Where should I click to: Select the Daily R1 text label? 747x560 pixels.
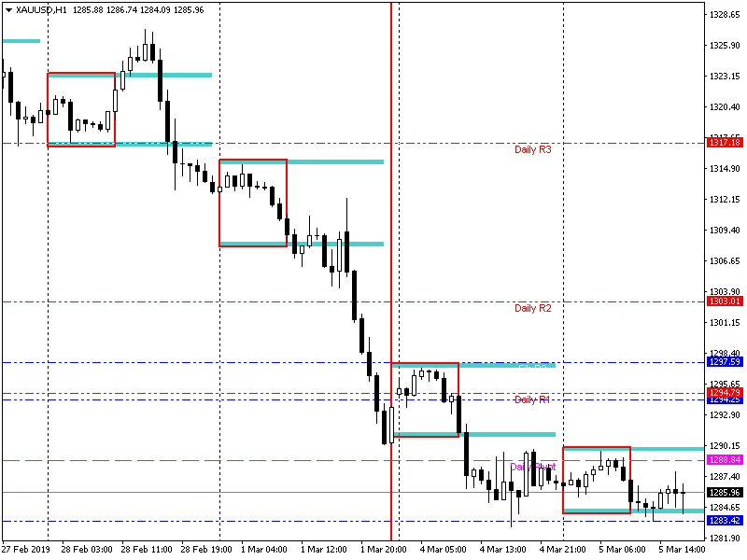pyautogui.click(x=532, y=399)
